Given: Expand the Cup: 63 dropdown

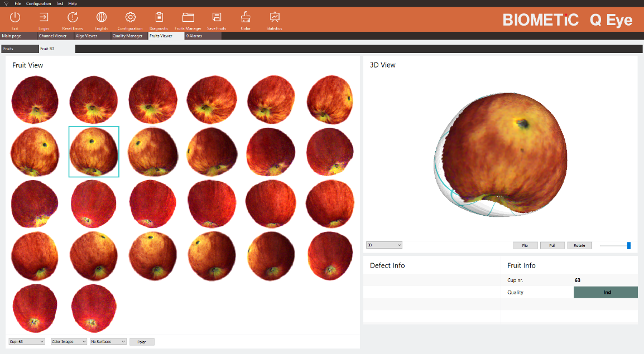Looking at the screenshot, I should (27, 342).
